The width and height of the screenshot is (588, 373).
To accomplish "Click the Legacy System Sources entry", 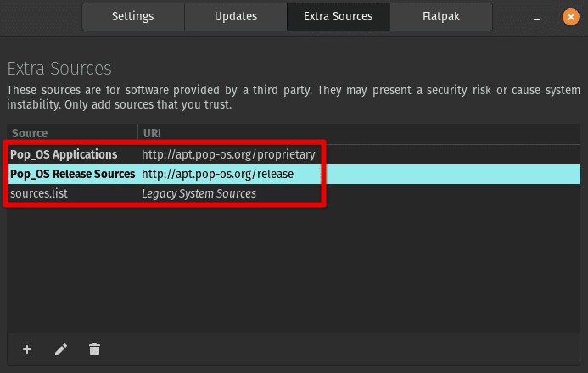I will pos(199,193).
